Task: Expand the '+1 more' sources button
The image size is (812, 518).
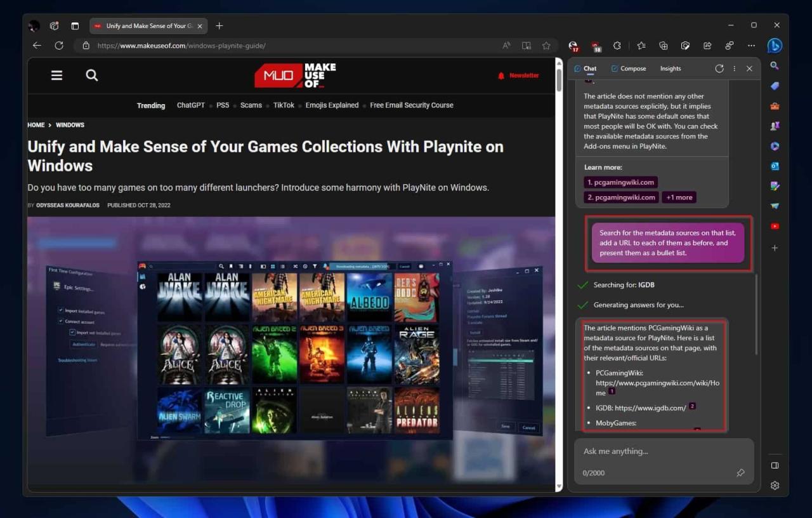Action: coord(679,197)
